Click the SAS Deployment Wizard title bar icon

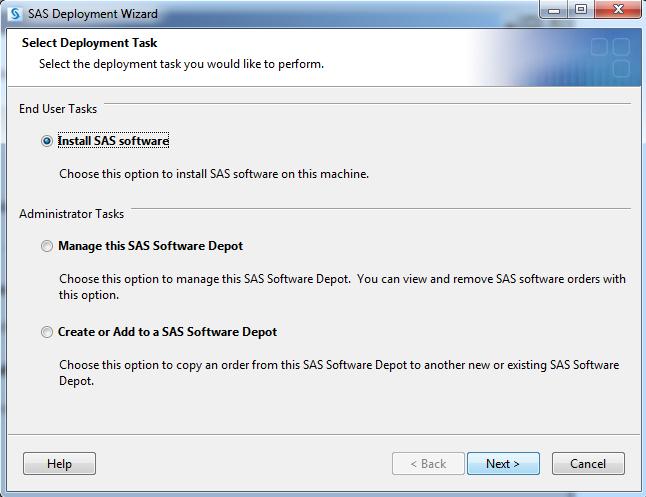coord(15,14)
